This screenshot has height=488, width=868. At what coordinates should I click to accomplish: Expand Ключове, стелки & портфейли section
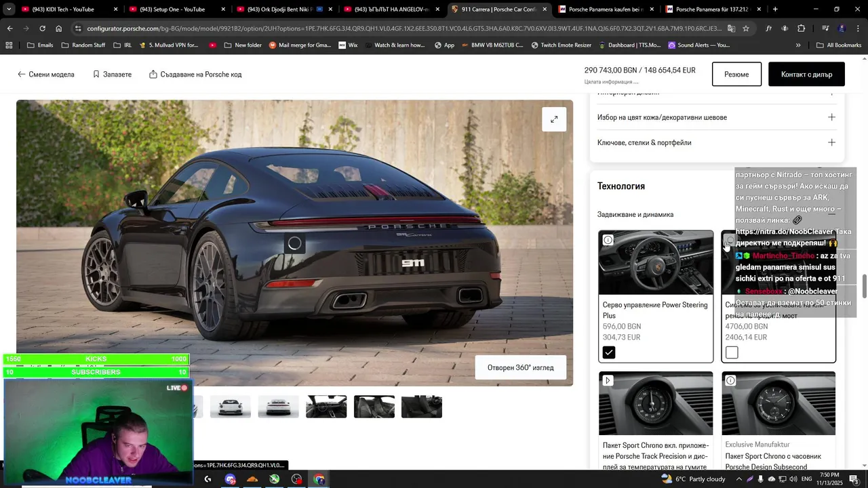716,143
